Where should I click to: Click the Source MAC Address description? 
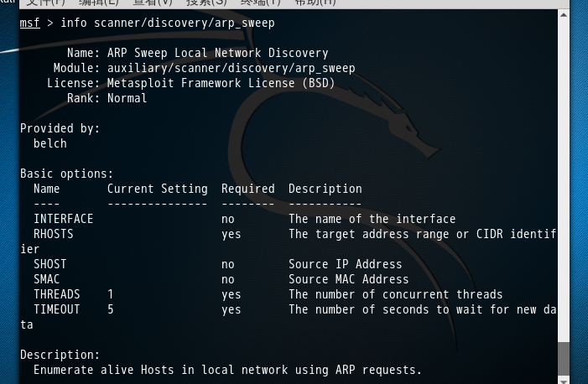click(348, 279)
